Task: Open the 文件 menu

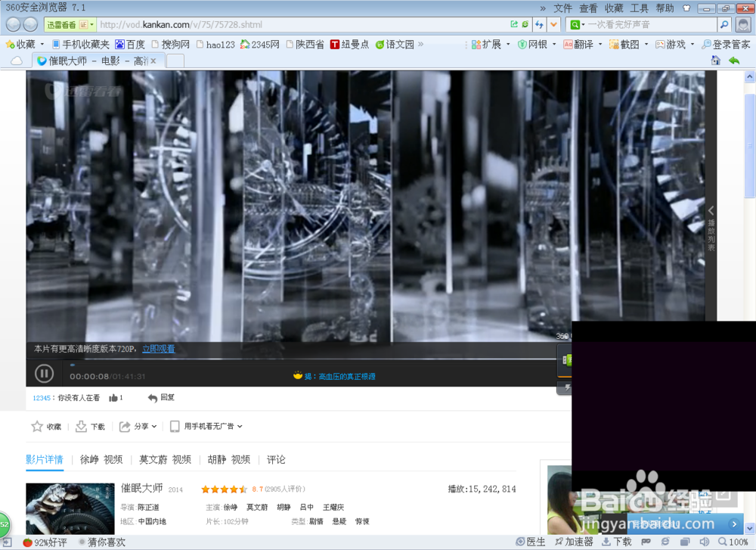Action: (x=562, y=8)
